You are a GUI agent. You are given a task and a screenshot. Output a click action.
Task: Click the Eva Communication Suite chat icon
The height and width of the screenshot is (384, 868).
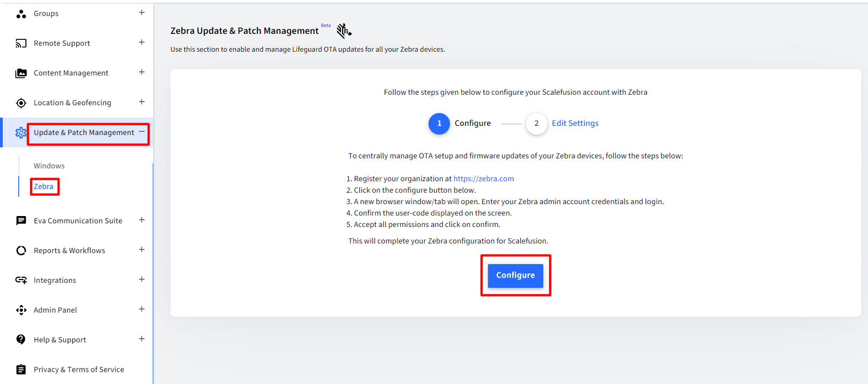[21, 221]
